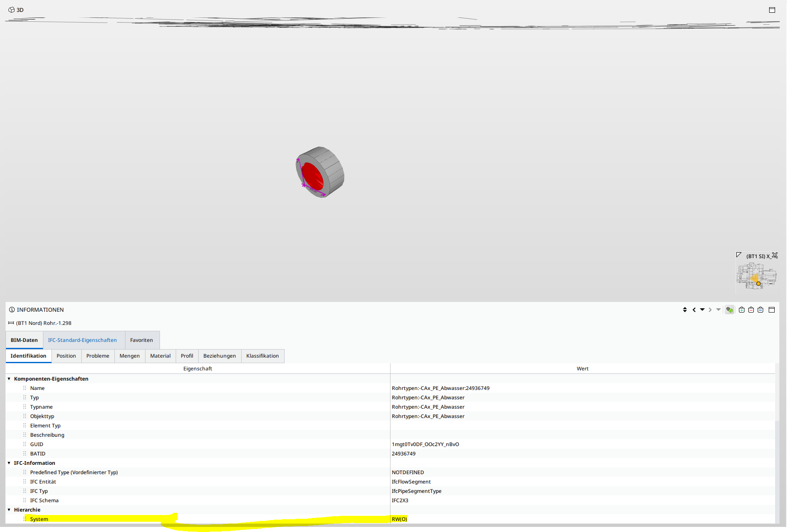Open the Favoriten tab

click(142, 340)
